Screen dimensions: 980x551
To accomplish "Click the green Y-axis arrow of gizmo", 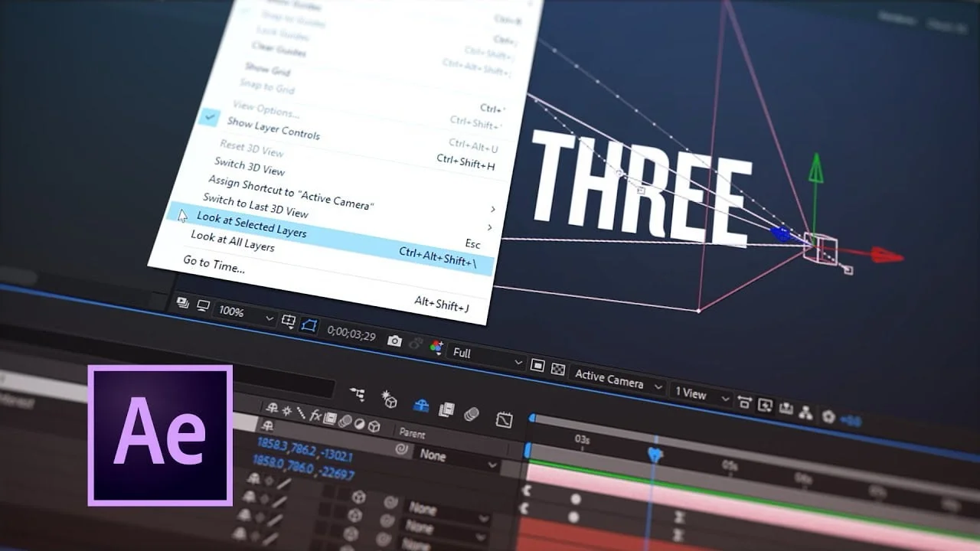I will click(816, 168).
